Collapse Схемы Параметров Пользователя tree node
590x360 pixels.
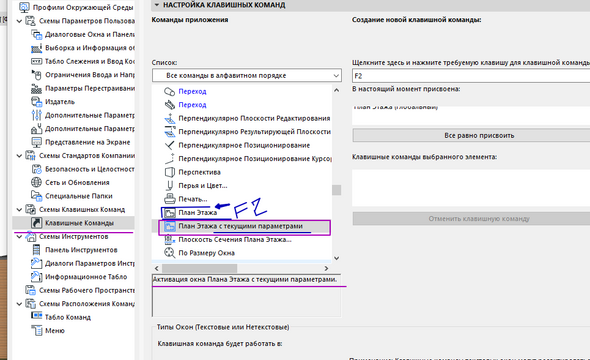point(20,21)
